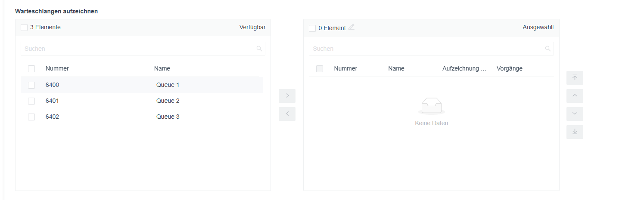Tick the header checkbox next to Nummer in the available list
The width and height of the screenshot is (644, 200).
pyautogui.click(x=31, y=69)
